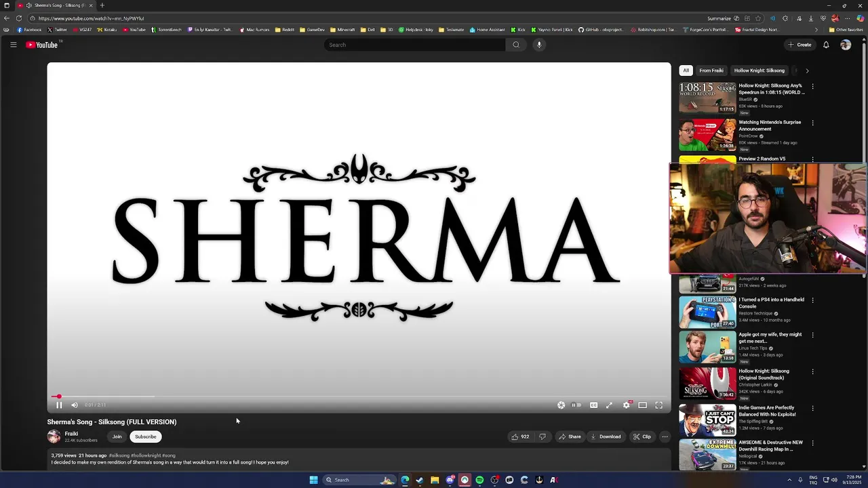868x488 pixels.
Task: Open File Explorer from the taskbar
Action: pyautogui.click(x=435, y=480)
